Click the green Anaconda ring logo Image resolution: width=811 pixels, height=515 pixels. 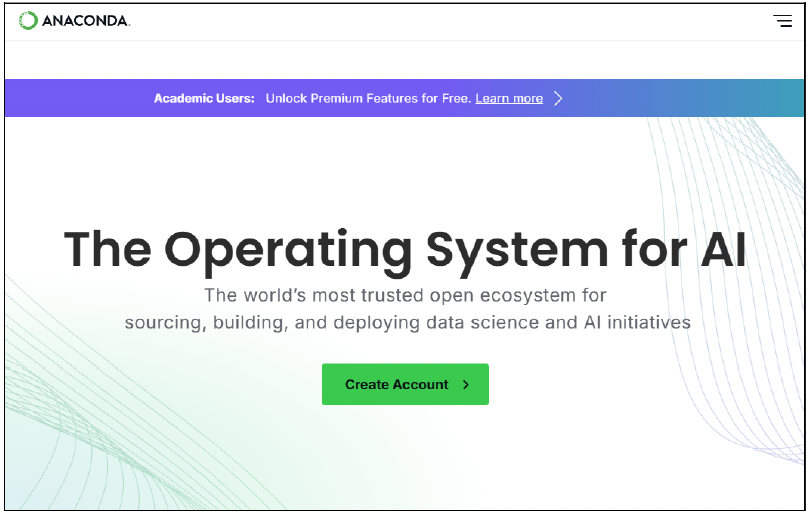28,20
